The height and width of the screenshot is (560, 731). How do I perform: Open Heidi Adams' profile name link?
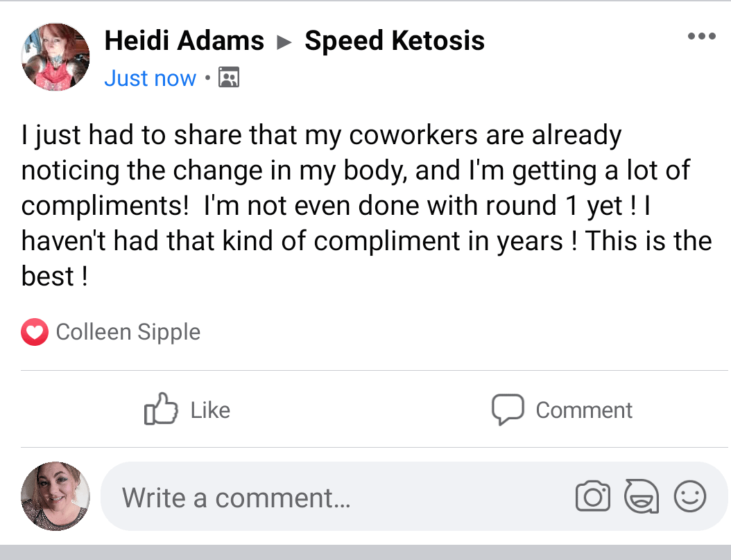pos(184,40)
